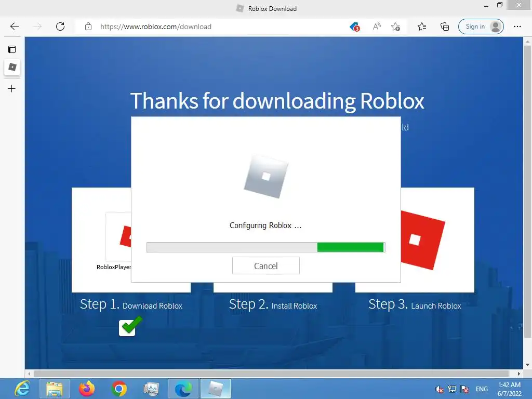The height and width of the screenshot is (399, 532).
Task: Launch Google Chrome from the taskbar
Action: point(119,389)
